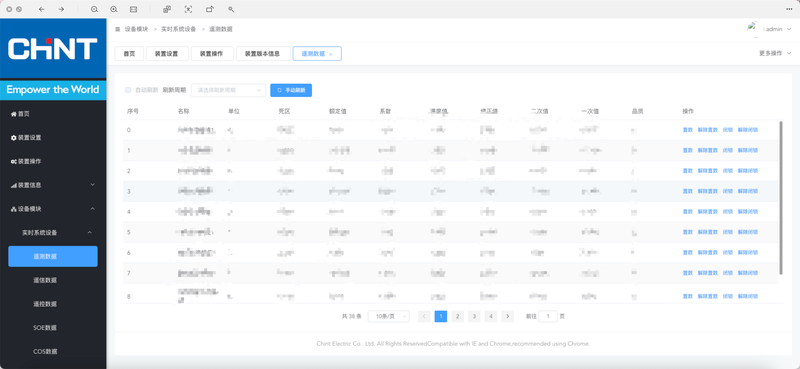Collapse the 设备模块 sidebar menu
The width and height of the screenshot is (800, 369).
coord(92,209)
